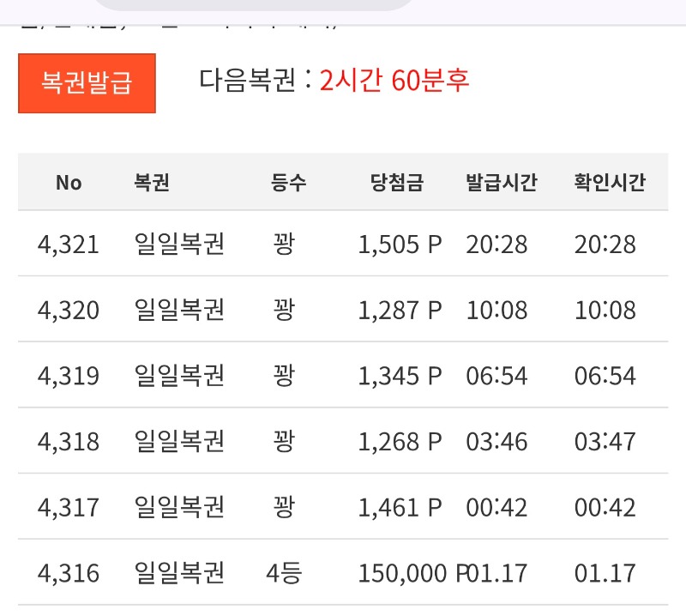686x616 pixels.
Task: Click the 03:47 confirmation time
Action: (605, 442)
